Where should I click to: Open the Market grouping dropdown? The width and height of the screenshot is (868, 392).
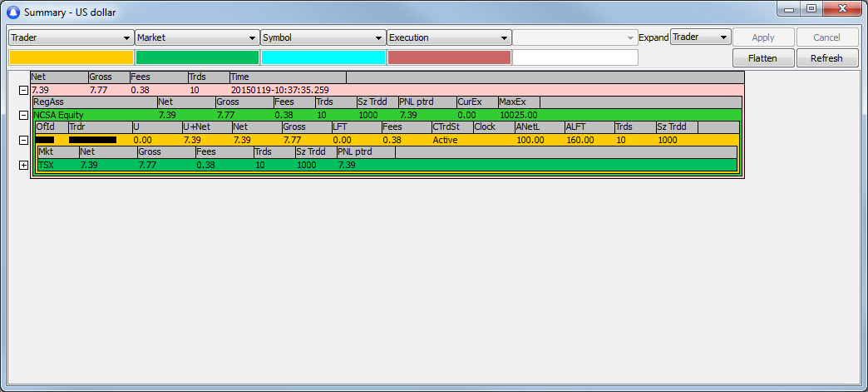197,37
